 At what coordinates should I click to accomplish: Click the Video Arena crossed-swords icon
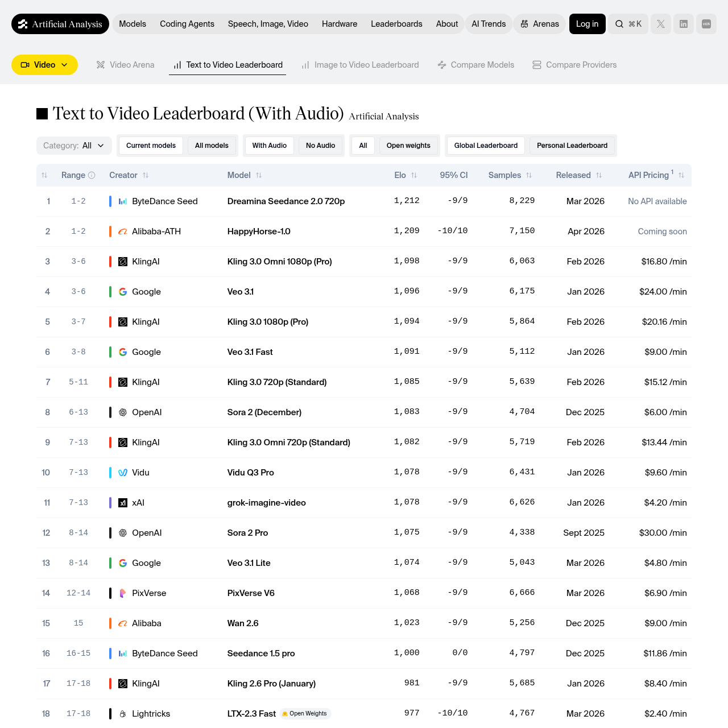101,65
